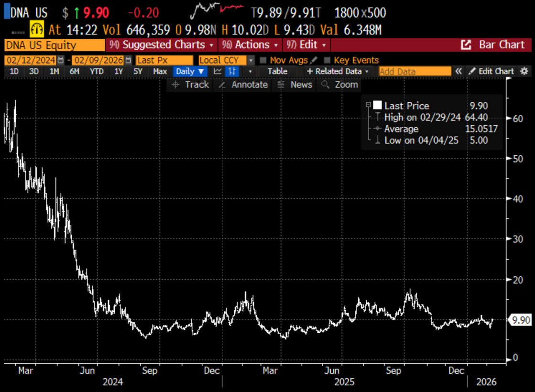Click the Last Px field
Image resolution: width=535 pixels, height=392 pixels.
point(164,60)
